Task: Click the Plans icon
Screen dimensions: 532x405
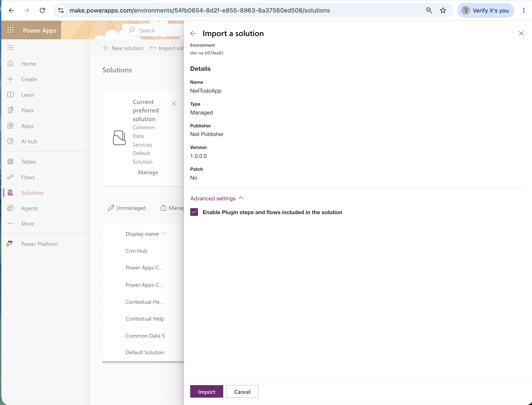Action: point(10,110)
